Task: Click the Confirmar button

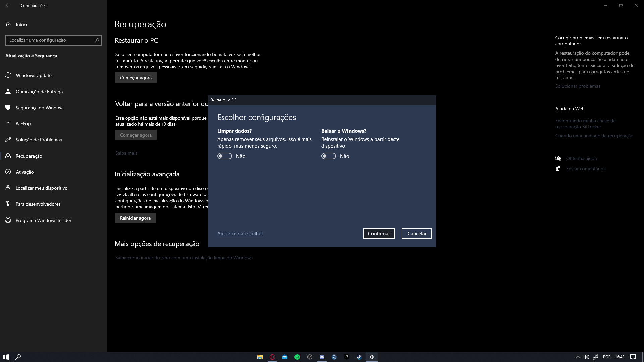Action: coord(379,234)
